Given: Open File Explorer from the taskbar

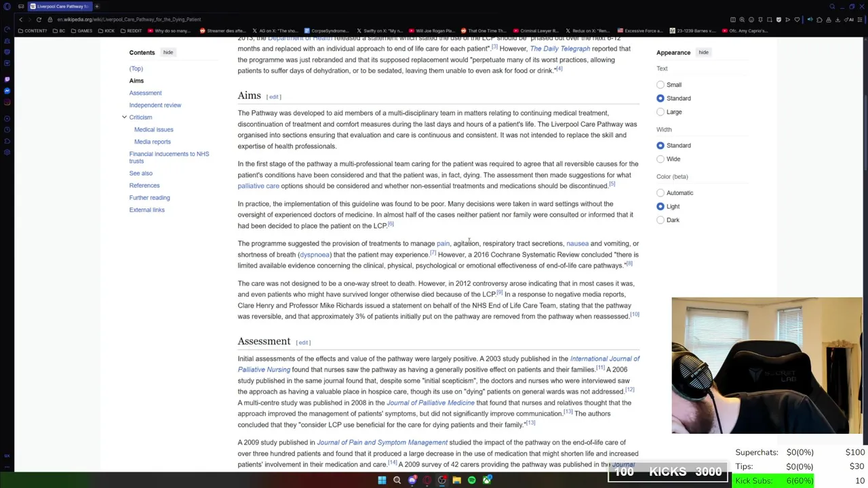Looking at the screenshot, I should point(457,481).
